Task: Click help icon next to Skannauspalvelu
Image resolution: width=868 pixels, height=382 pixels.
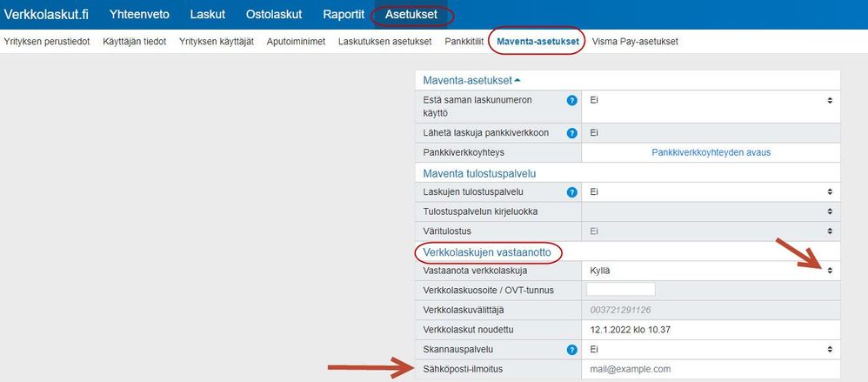Action: tap(571, 350)
